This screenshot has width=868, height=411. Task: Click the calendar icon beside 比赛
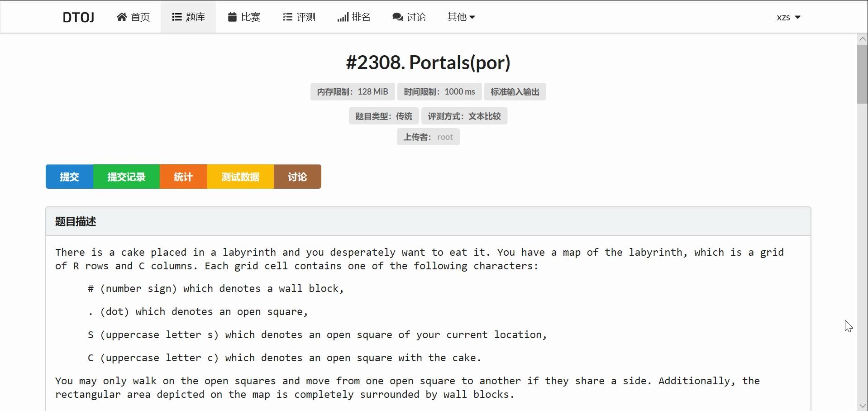pos(232,17)
